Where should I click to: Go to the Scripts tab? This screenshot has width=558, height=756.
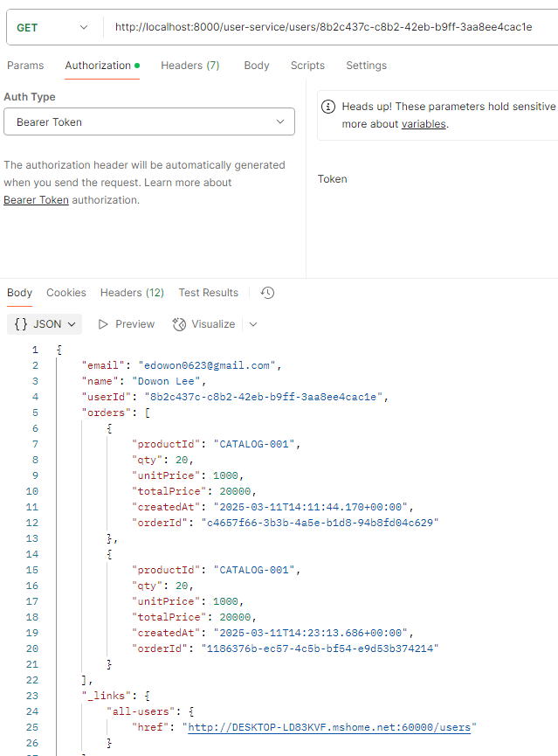click(307, 66)
